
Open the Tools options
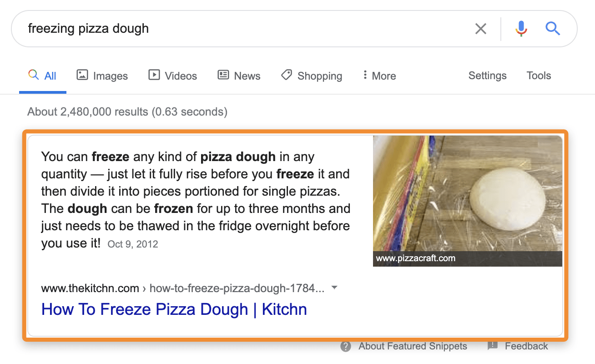[x=539, y=76]
